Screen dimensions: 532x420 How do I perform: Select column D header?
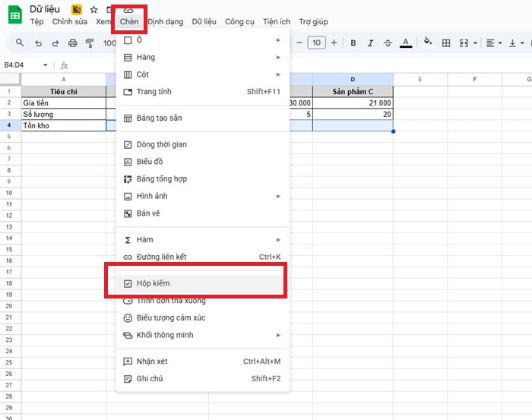tap(353, 79)
